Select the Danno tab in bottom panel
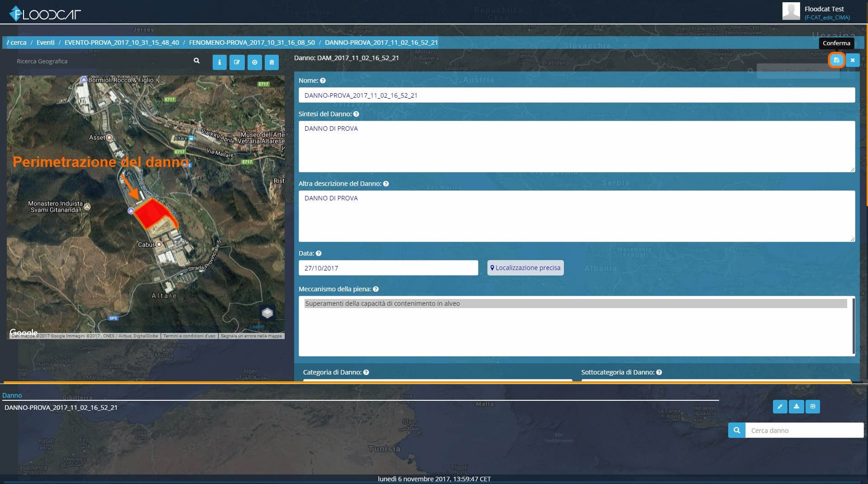Screen dimensions: 868x484 [12, 395]
